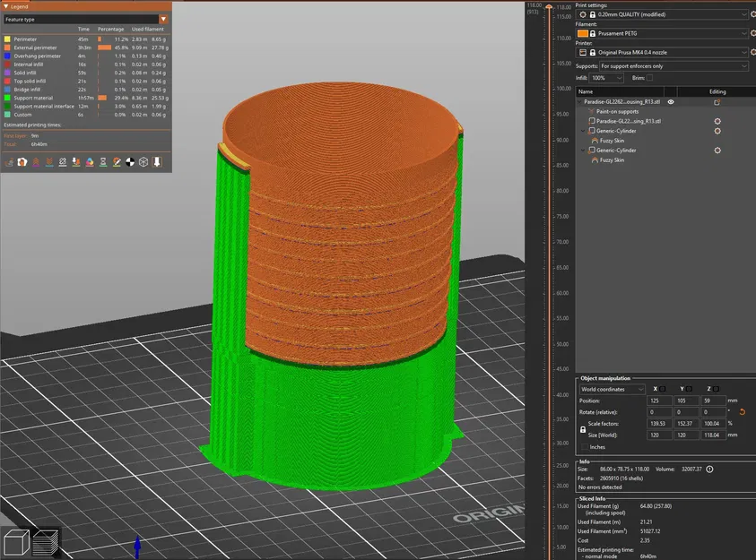The image size is (756, 560).
Task: Click the reset rotation arrow icon
Action: [742, 411]
